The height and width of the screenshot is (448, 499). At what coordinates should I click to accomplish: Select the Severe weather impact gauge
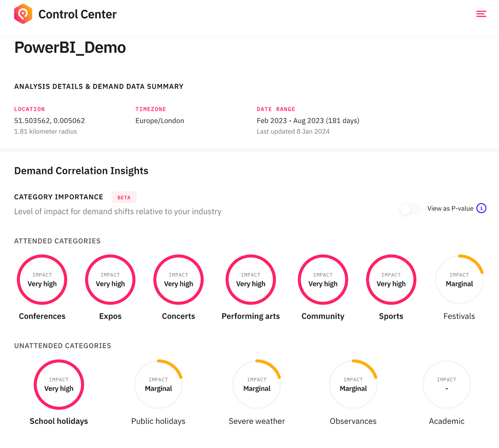pyautogui.click(x=257, y=384)
